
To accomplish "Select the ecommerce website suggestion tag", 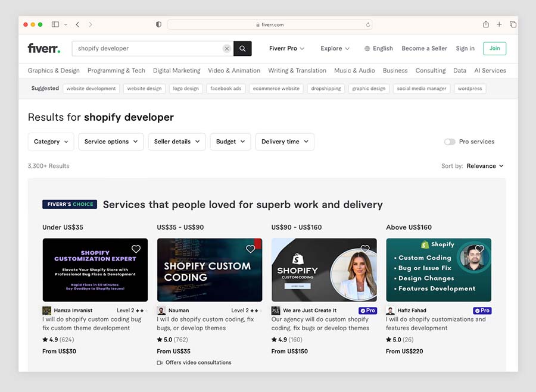I will click(x=276, y=89).
